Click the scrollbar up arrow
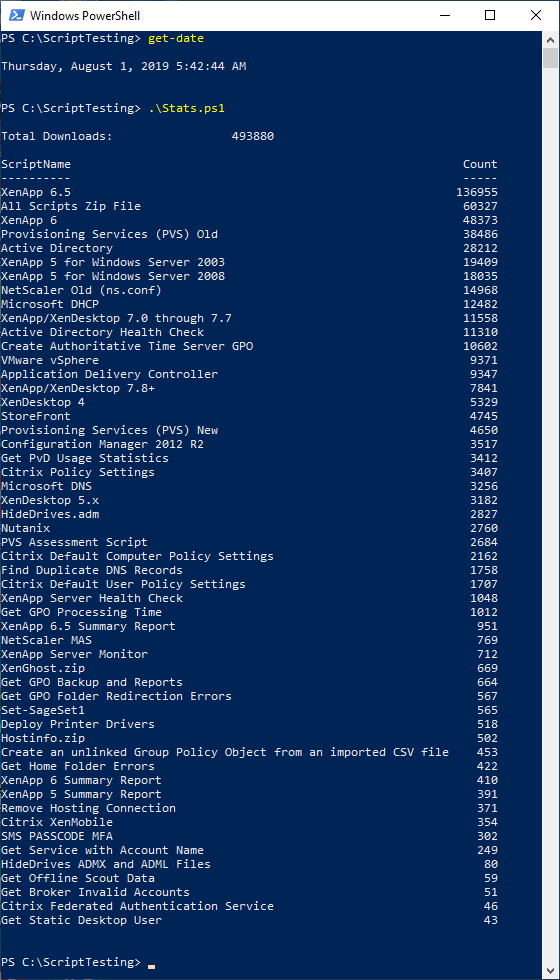 point(550,38)
